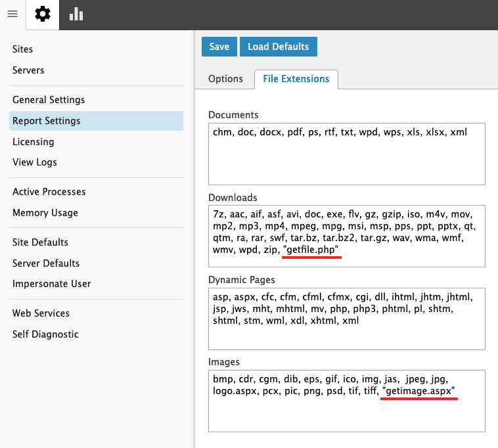498x448 pixels.
Task: Click the Save button
Action: tap(219, 47)
